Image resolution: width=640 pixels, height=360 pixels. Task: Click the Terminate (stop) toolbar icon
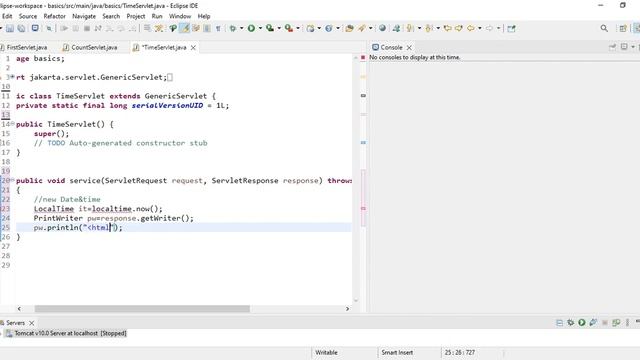pos(87,28)
